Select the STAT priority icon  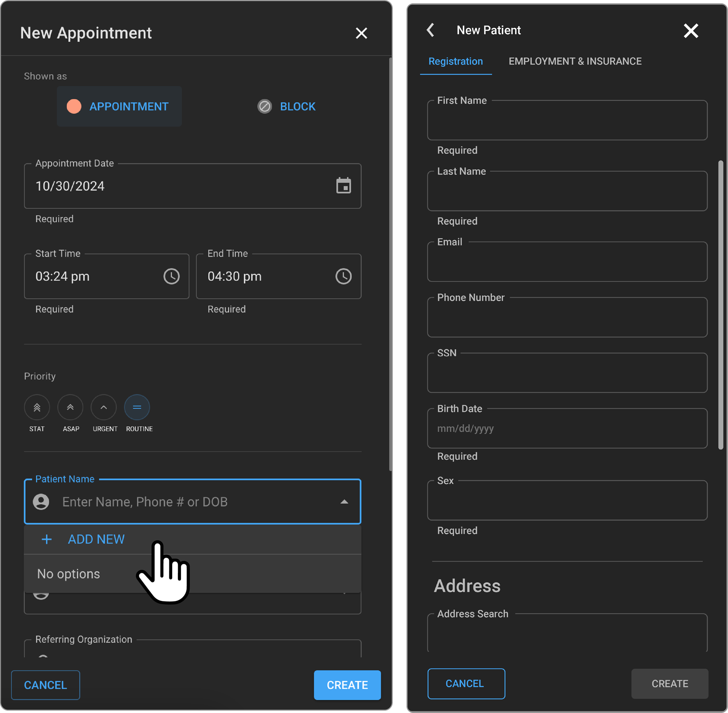[37, 407]
